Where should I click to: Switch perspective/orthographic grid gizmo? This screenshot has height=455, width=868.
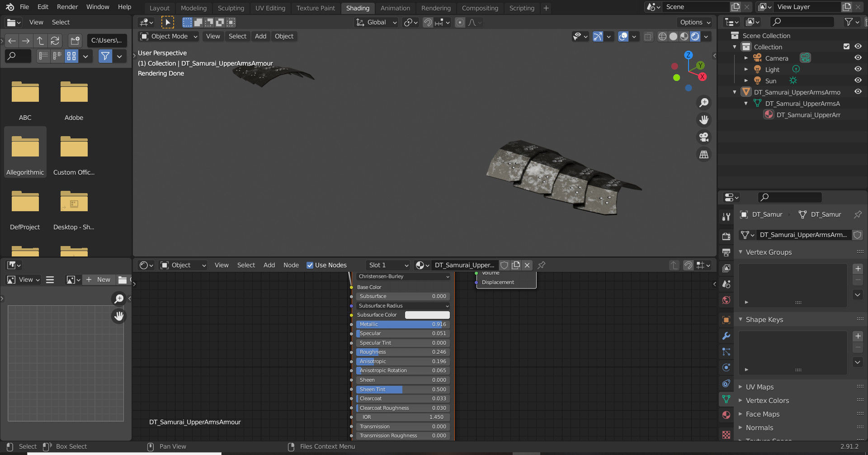coord(704,155)
